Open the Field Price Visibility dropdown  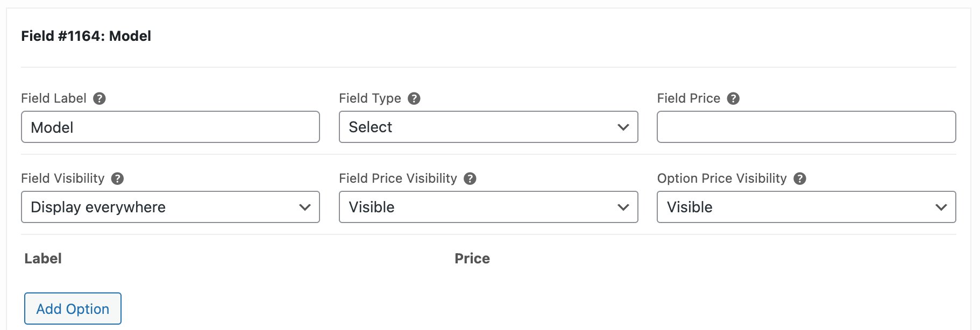(x=488, y=207)
